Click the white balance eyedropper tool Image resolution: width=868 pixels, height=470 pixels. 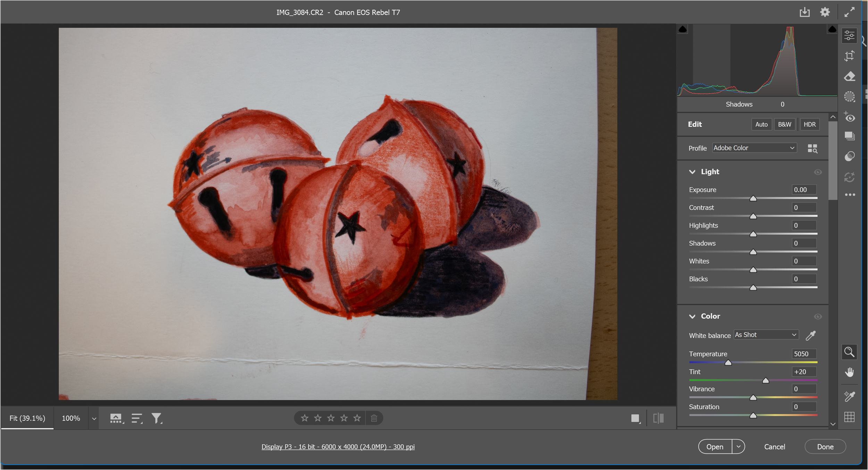810,335
